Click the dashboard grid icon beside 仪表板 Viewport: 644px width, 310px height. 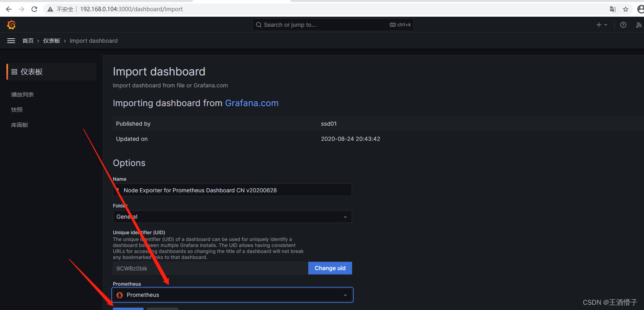coord(14,72)
